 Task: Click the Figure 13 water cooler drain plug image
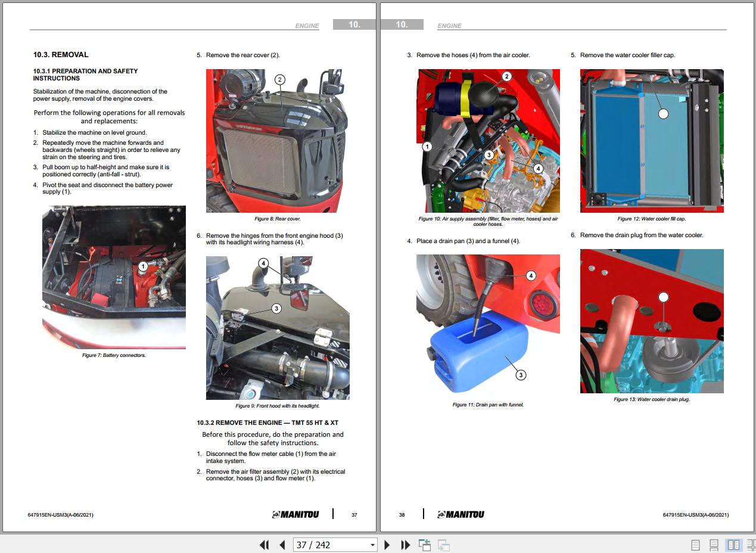coord(652,321)
